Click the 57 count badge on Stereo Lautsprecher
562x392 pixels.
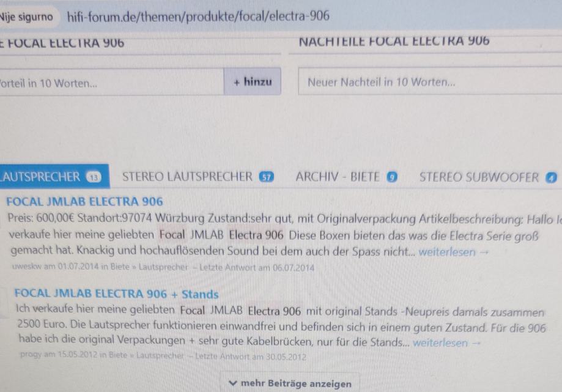pos(266,177)
